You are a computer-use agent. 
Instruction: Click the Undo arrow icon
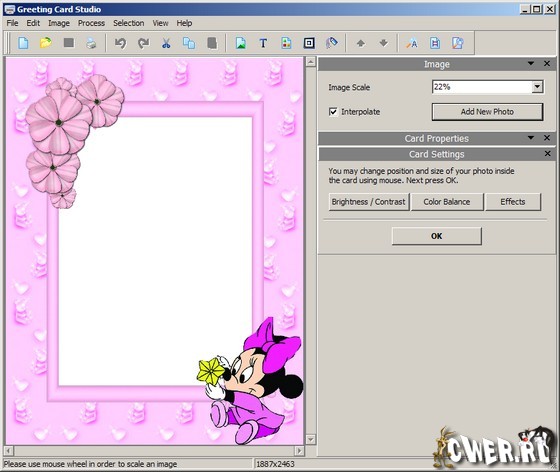(x=120, y=43)
